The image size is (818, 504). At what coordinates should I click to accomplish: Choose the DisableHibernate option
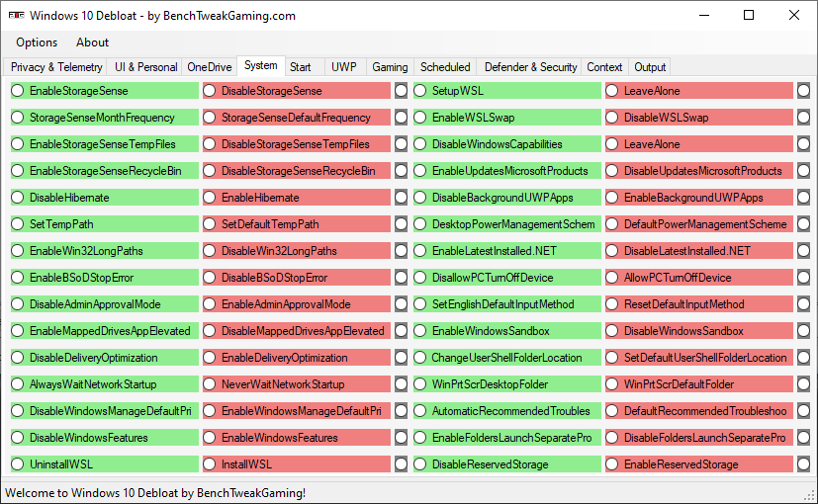coord(104,197)
